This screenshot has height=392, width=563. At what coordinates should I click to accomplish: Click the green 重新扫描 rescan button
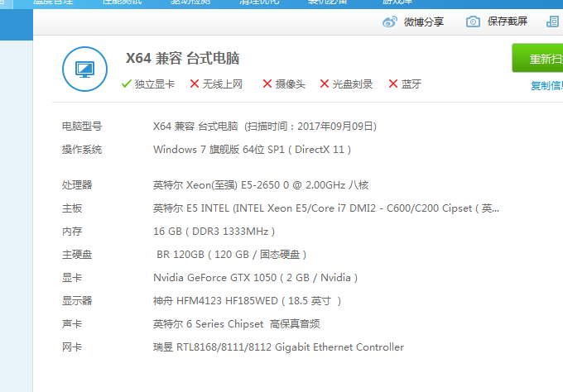[537, 58]
